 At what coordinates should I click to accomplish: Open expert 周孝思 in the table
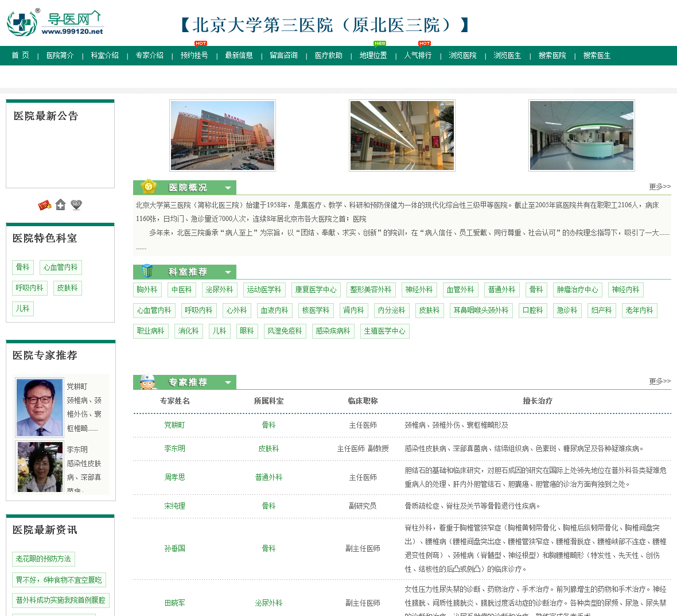[174, 477]
